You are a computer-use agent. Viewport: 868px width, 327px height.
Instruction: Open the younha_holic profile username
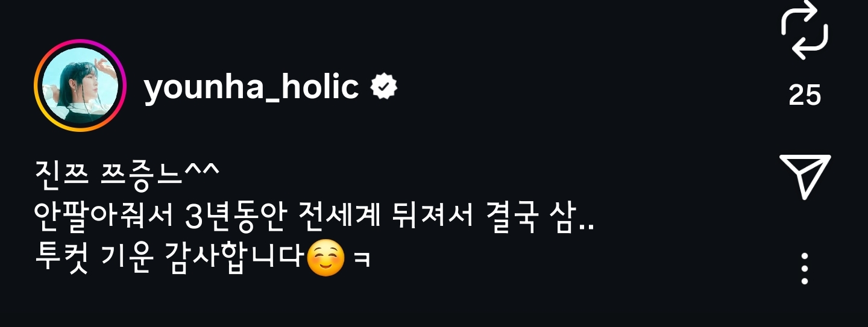[x=251, y=88]
